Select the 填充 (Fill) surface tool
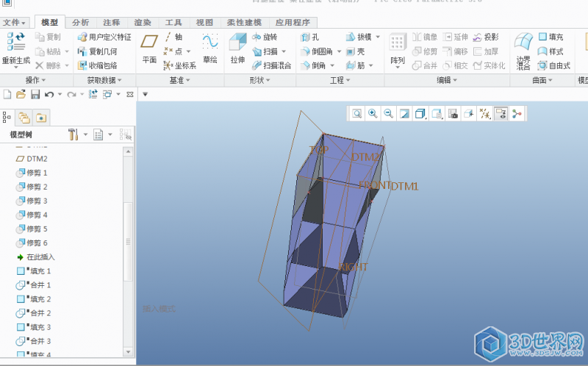The width and height of the screenshot is (588, 366). coord(551,37)
